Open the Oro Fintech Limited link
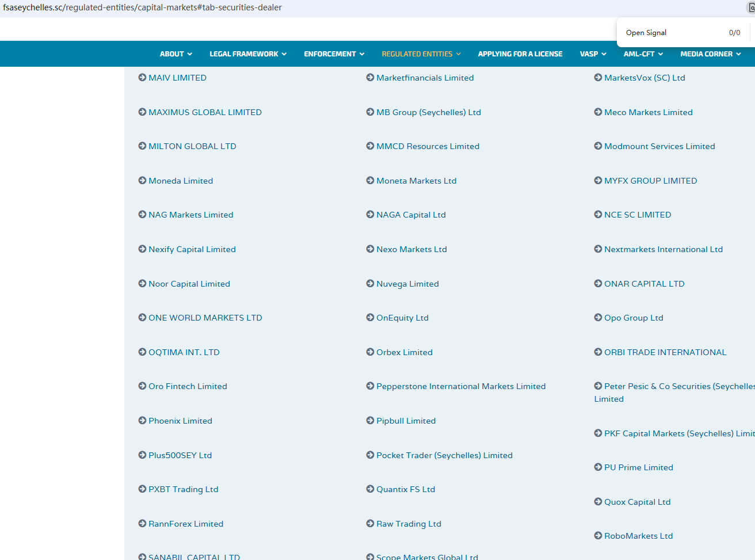This screenshot has height=560, width=755. click(x=188, y=386)
